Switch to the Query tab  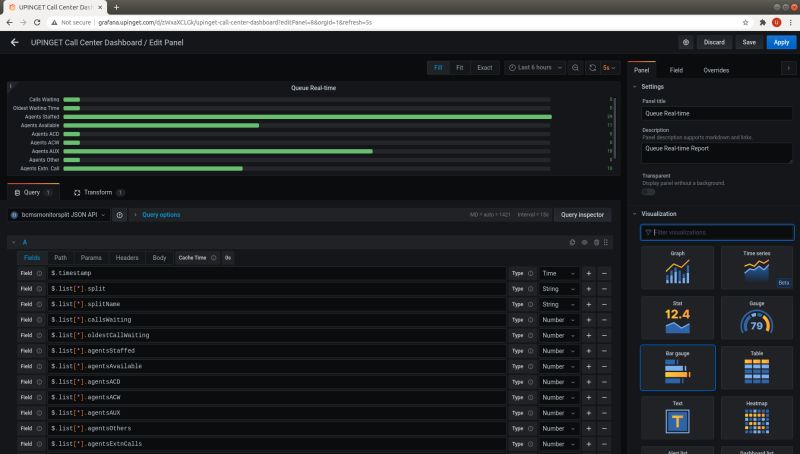point(33,192)
